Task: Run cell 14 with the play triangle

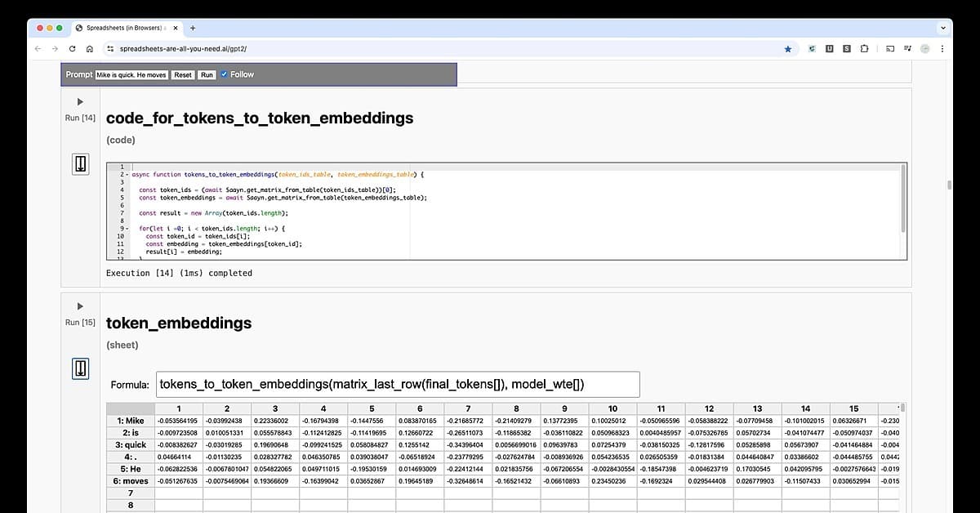Action: tap(80, 102)
